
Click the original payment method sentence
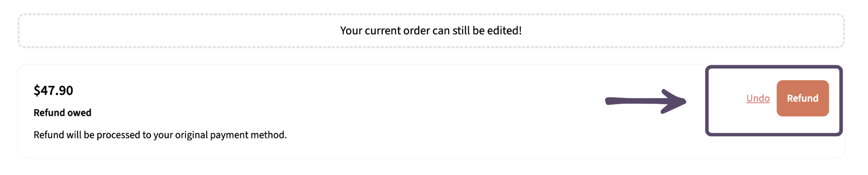[160, 135]
